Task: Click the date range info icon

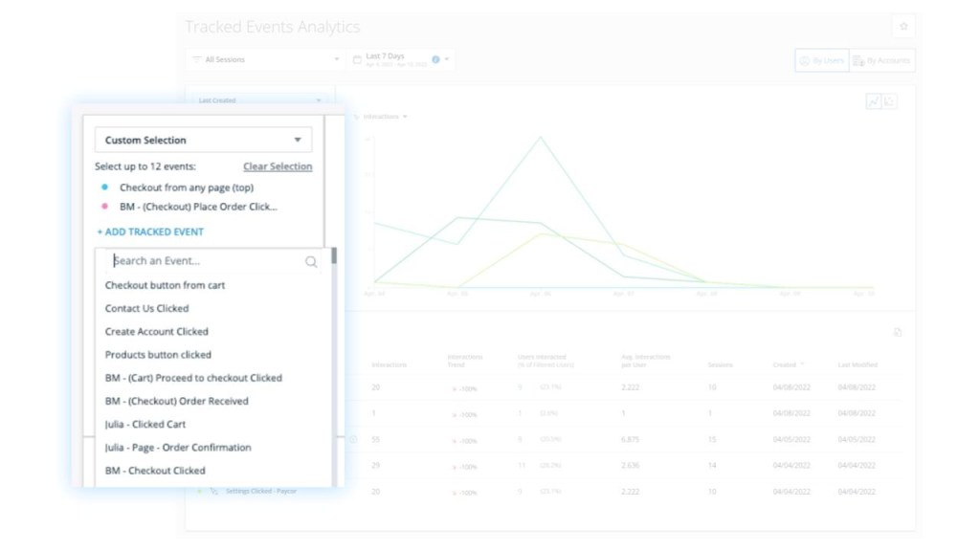Action: tap(435, 59)
